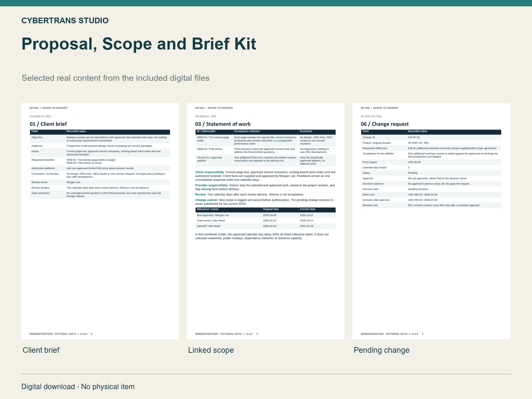The height and width of the screenshot is (399, 532).
Task: Open the Statement of work page thumbnail
Action: point(266,221)
